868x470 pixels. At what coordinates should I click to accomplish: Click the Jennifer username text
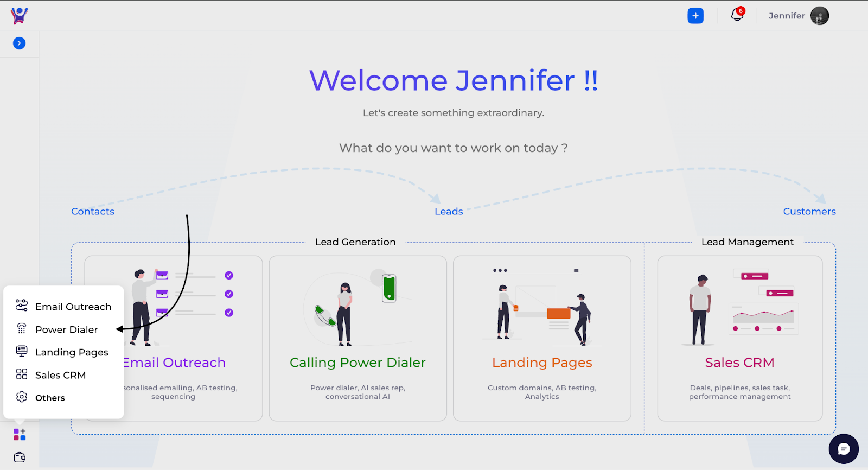[787, 16]
